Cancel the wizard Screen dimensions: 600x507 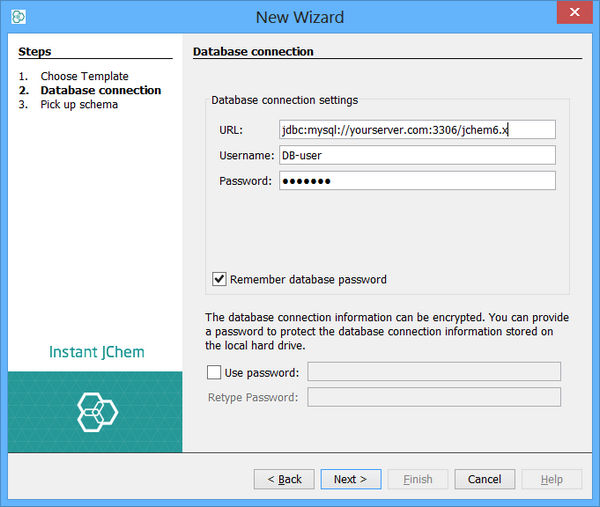click(x=485, y=479)
